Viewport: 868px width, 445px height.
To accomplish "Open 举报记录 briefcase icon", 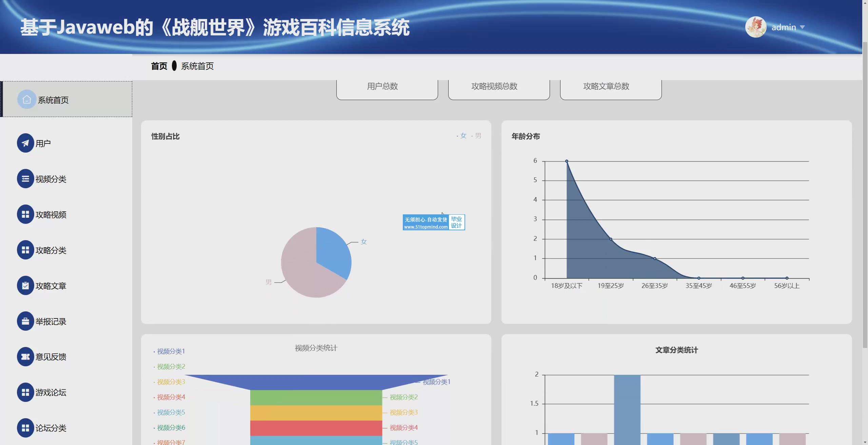I will [x=25, y=321].
